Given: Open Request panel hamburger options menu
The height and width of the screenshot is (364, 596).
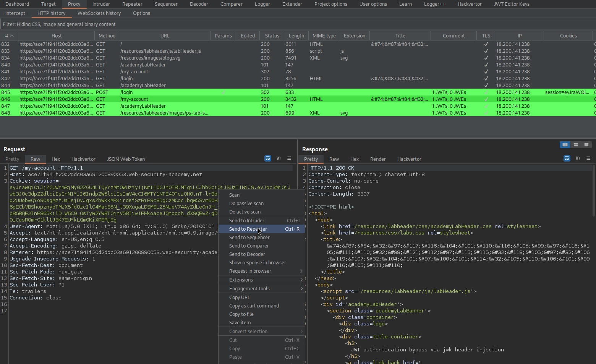Looking at the screenshot, I should [x=289, y=158].
